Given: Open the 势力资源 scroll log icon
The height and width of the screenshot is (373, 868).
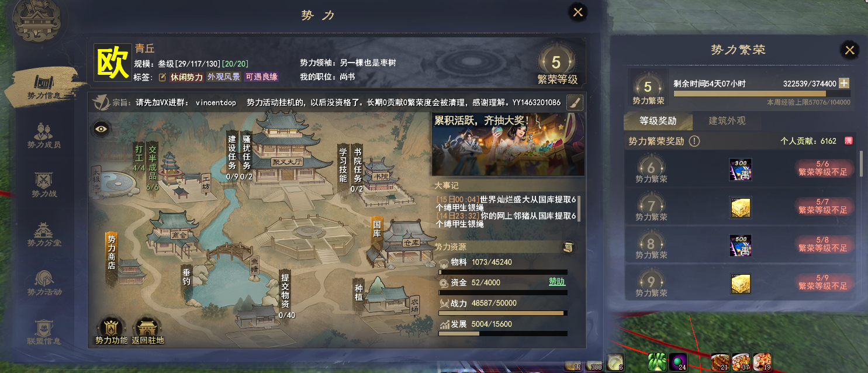Looking at the screenshot, I should [567, 247].
